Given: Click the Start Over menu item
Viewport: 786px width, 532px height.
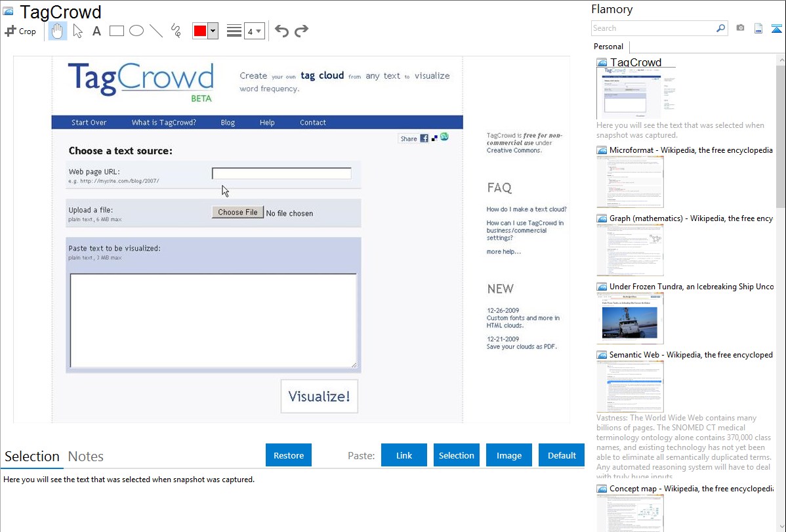Looking at the screenshot, I should [x=89, y=123].
